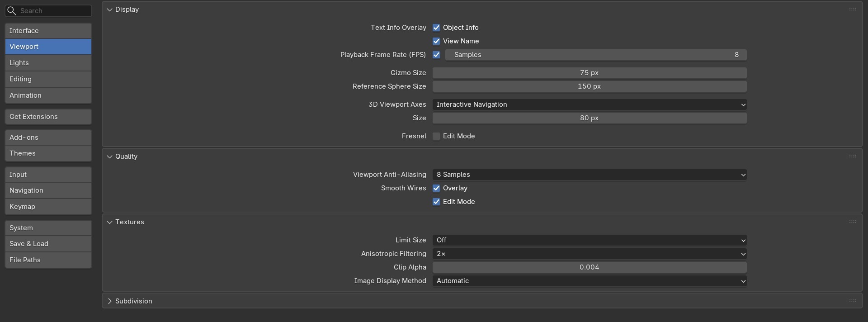Viewport: 868px width, 322px height.
Task: Open the Add-ons tab
Action: (x=48, y=137)
